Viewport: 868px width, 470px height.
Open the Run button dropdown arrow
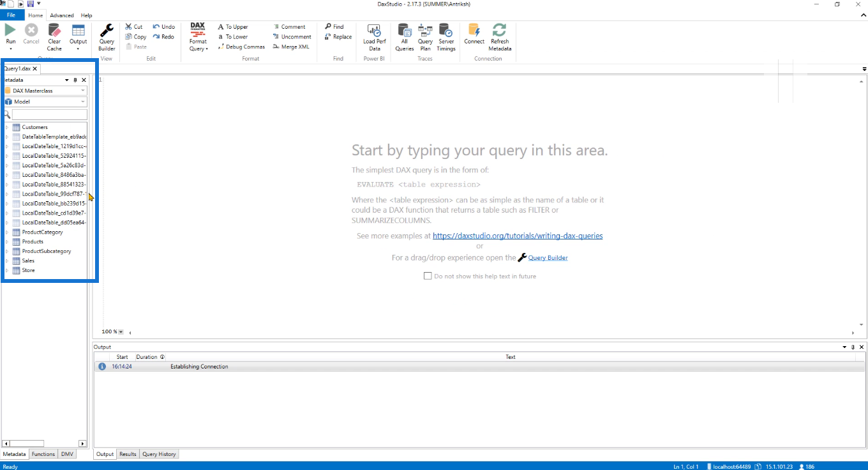pyautogui.click(x=11, y=49)
